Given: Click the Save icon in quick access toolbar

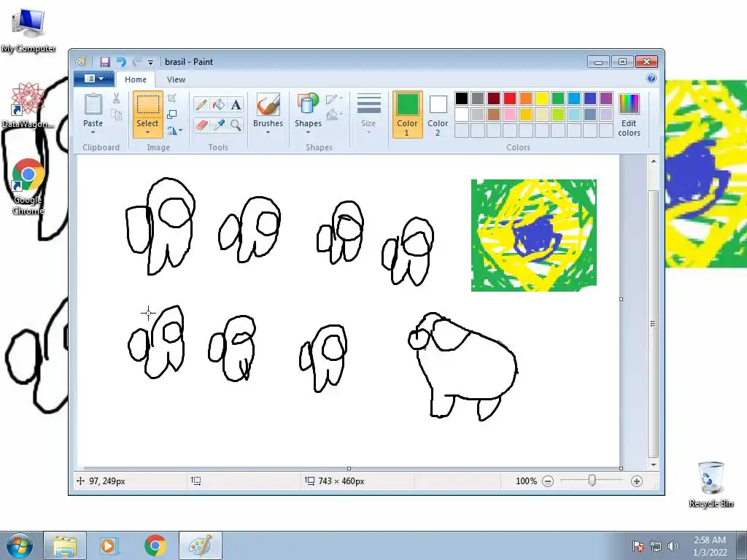Looking at the screenshot, I should [x=105, y=62].
